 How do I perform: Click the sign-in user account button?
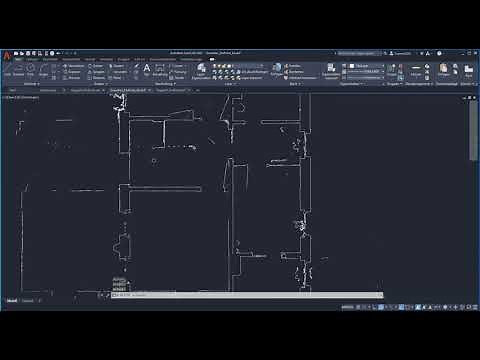pyautogui.click(x=401, y=53)
